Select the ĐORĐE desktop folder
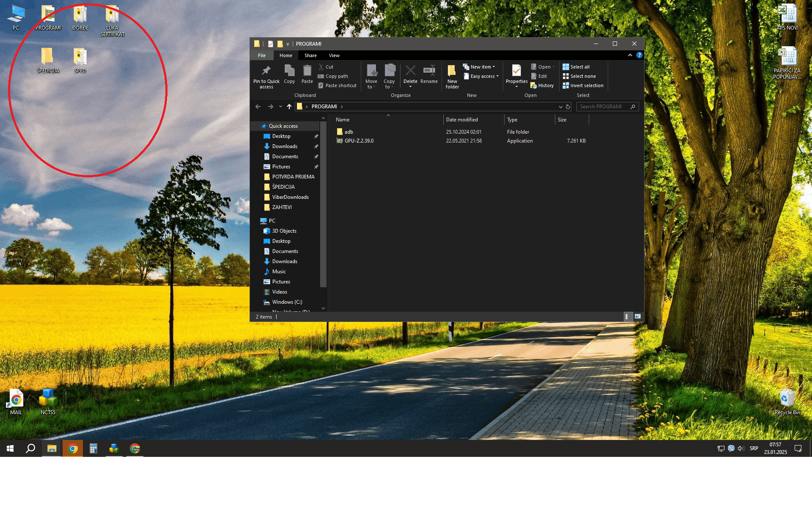The height and width of the screenshot is (514, 812). click(x=80, y=18)
